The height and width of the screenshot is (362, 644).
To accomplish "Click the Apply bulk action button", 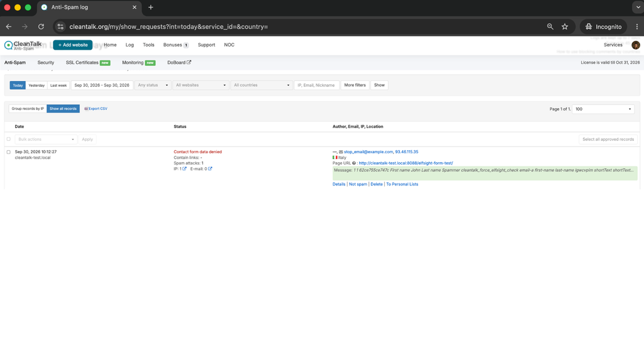I will pyautogui.click(x=87, y=140).
